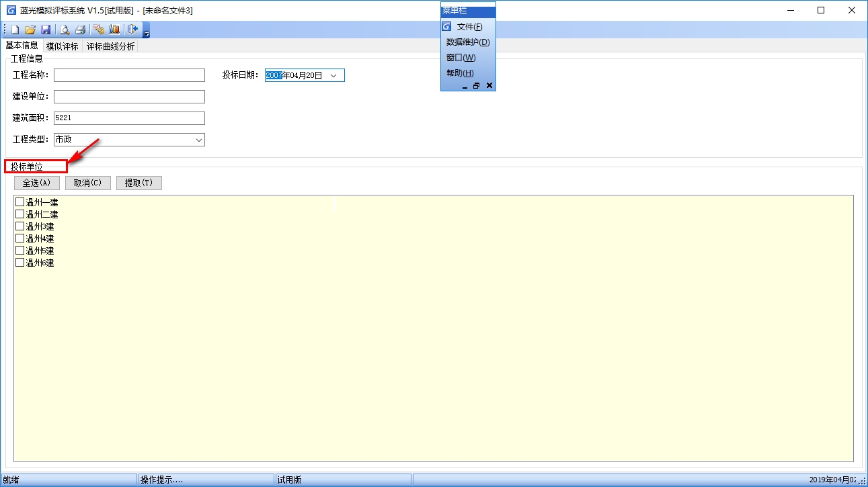Expand the 工程类型 dropdown
The image size is (868, 487).
[199, 140]
